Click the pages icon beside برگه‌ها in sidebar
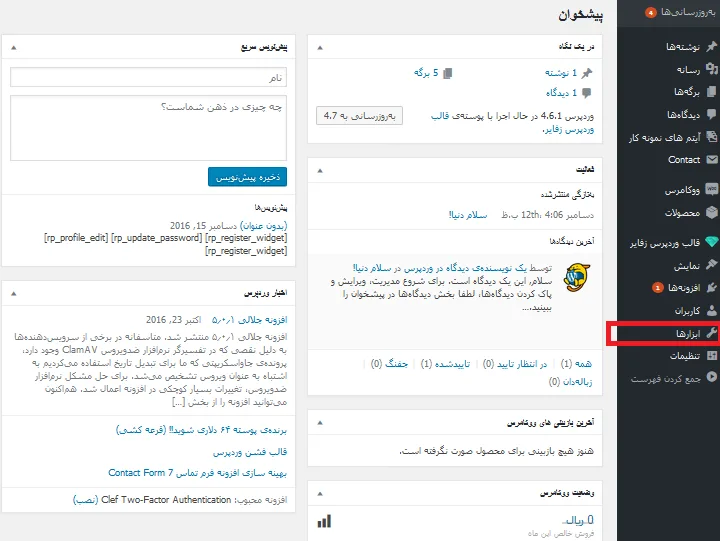Image resolution: width=720 pixels, height=541 pixels. click(711, 91)
